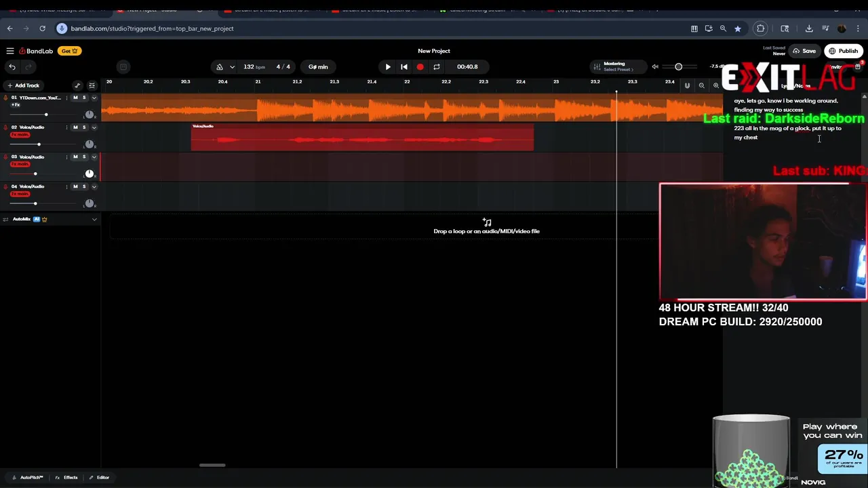Publish the project
The image size is (868, 488).
[x=844, y=51]
